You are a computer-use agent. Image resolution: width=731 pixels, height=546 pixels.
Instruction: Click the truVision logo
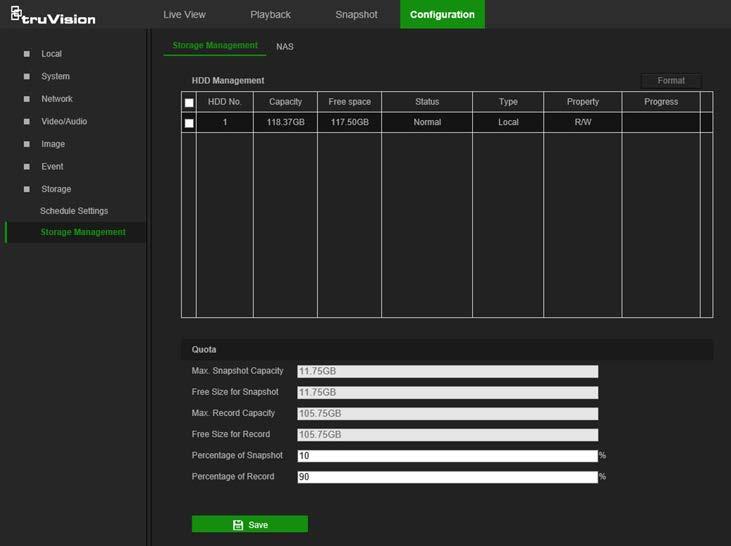53,15
